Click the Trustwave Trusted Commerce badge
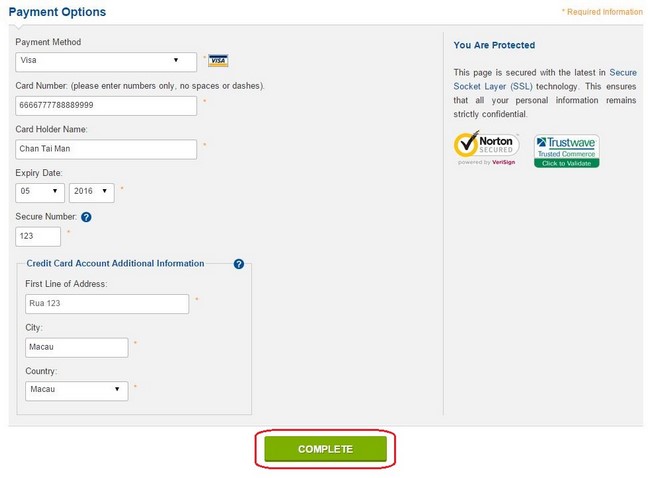This screenshot has height=478, width=650. point(567,151)
